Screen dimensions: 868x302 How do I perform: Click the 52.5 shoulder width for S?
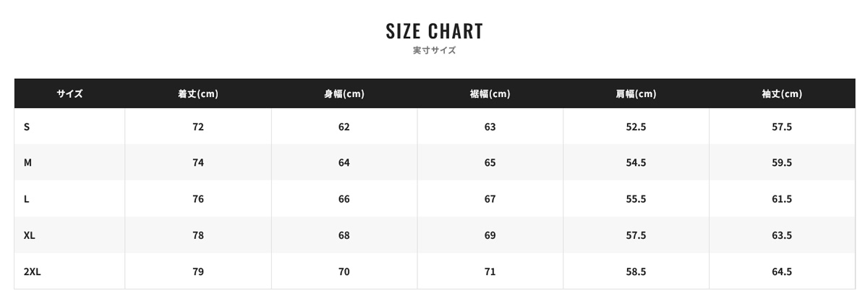click(x=636, y=127)
